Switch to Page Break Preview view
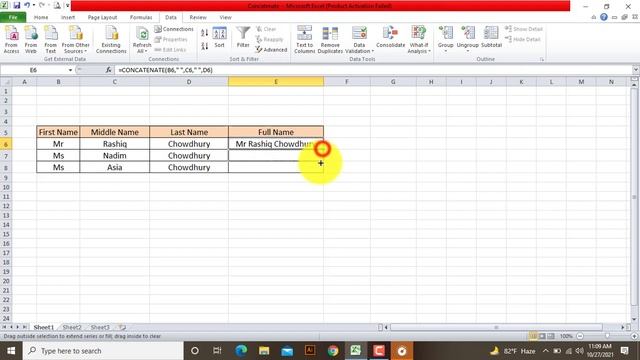This screenshot has height=360, width=640. click(x=551, y=336)
